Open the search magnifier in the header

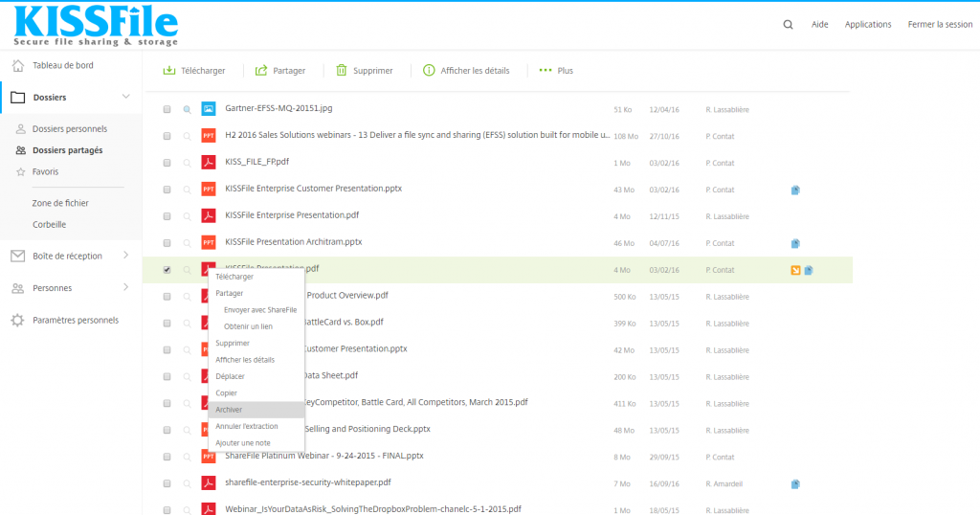789,25
